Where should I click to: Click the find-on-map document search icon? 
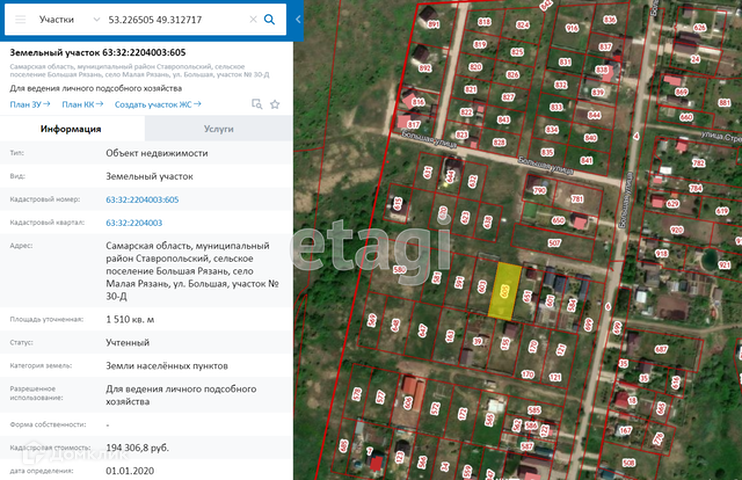pyautogui.click(x=257, y=104)
